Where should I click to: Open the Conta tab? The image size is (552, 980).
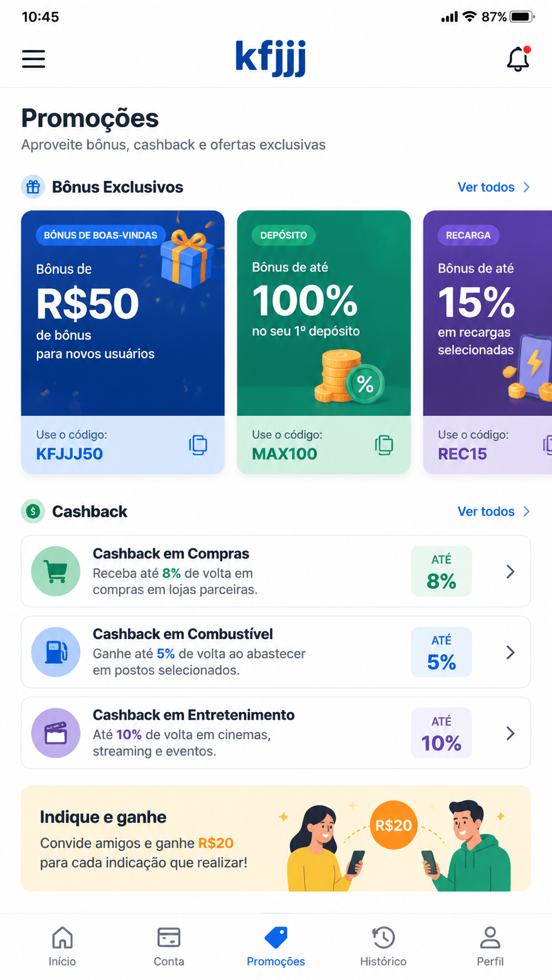tap(169, 946)
